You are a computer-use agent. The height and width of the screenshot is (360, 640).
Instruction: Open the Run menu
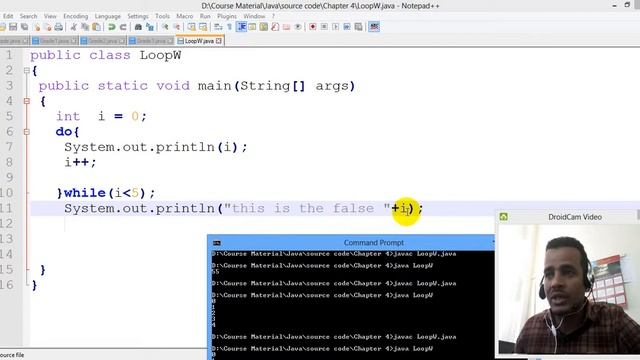point(205,16)
